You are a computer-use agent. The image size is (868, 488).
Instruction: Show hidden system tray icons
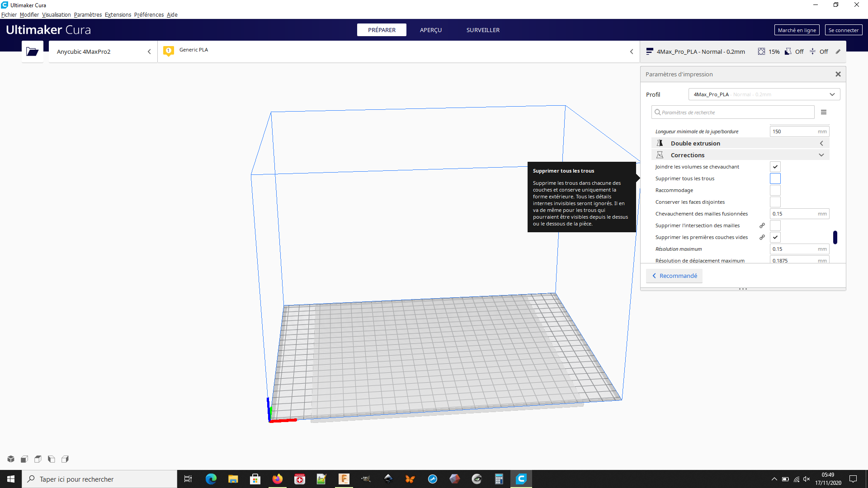coord(774,479)
